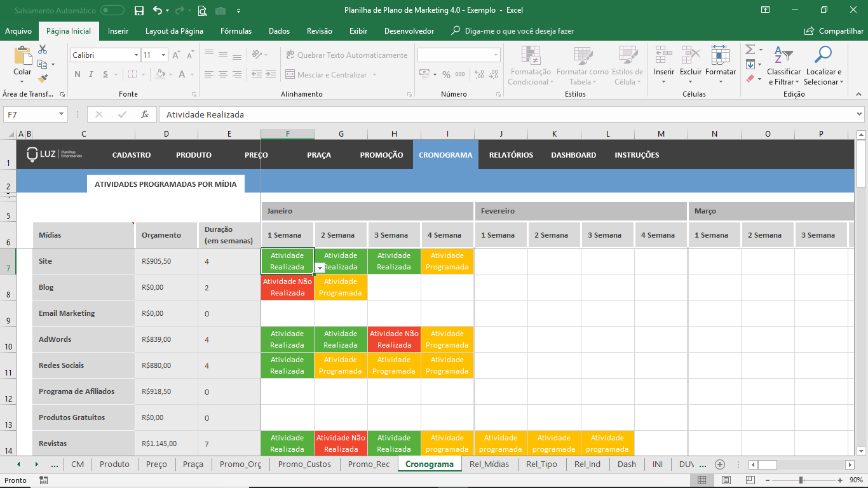Click the DASHBOARD navigation link
The height and width of the screenshot is (488, 868).
(573, 155)
